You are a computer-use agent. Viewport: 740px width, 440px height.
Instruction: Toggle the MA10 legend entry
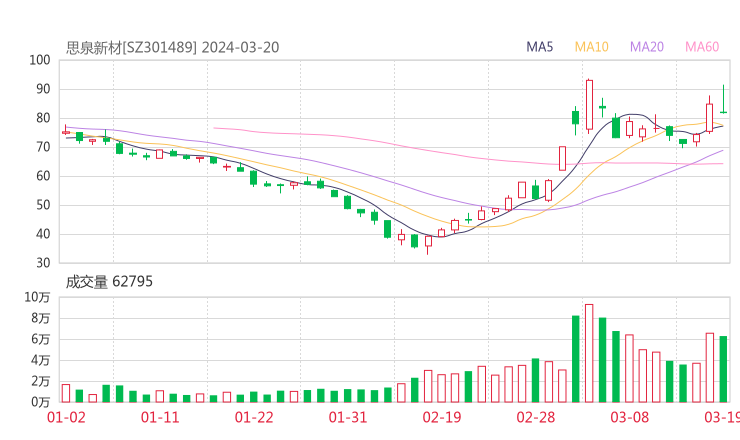[x=591, y=47]
